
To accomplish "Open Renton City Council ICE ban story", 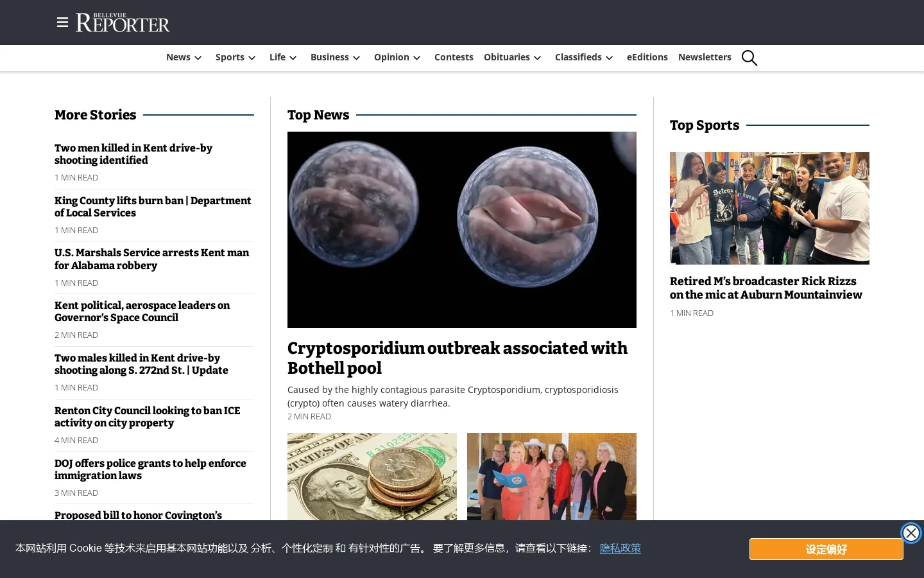I will click(148, 417).
